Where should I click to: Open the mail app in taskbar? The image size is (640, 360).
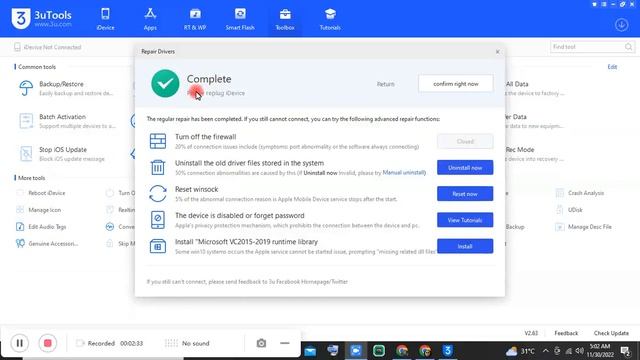(310, 351)
